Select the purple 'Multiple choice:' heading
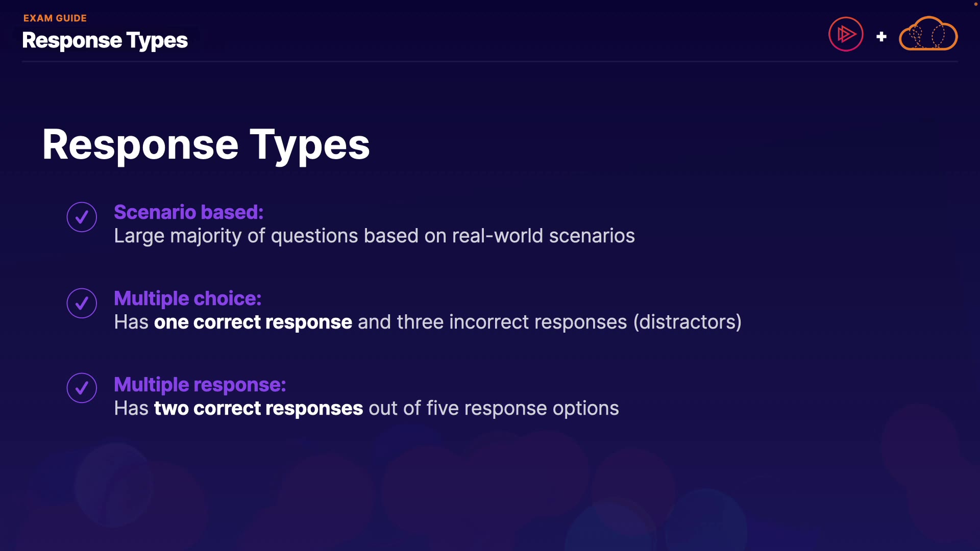The image size is (980, 551). [x=187, y=298]
